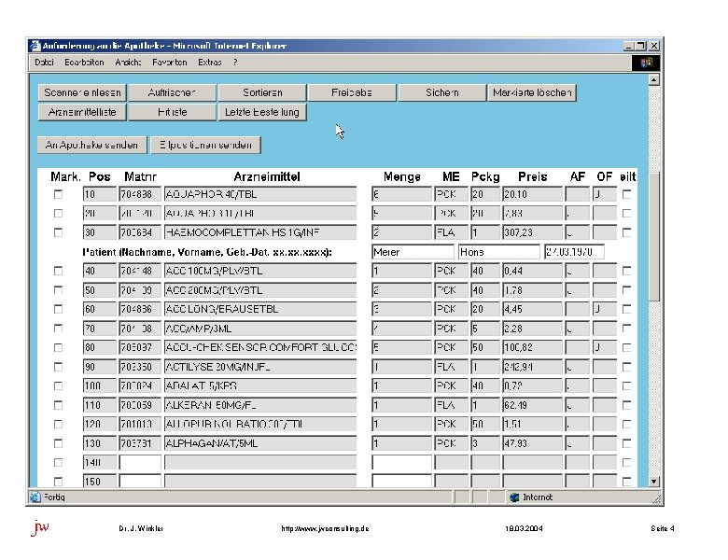The height and width of the screenshot is (560, 728).
Task: Click the Windows logo throbber icon
Action: 646,63
